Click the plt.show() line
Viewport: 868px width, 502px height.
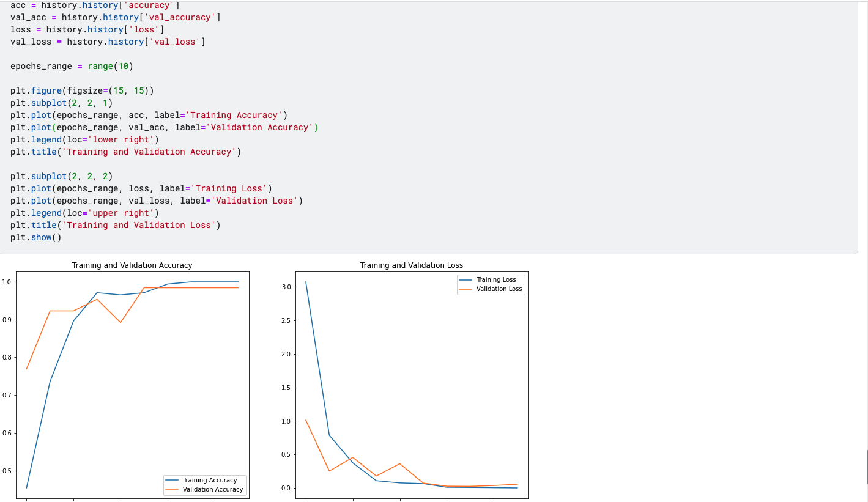tap(36, 237)
